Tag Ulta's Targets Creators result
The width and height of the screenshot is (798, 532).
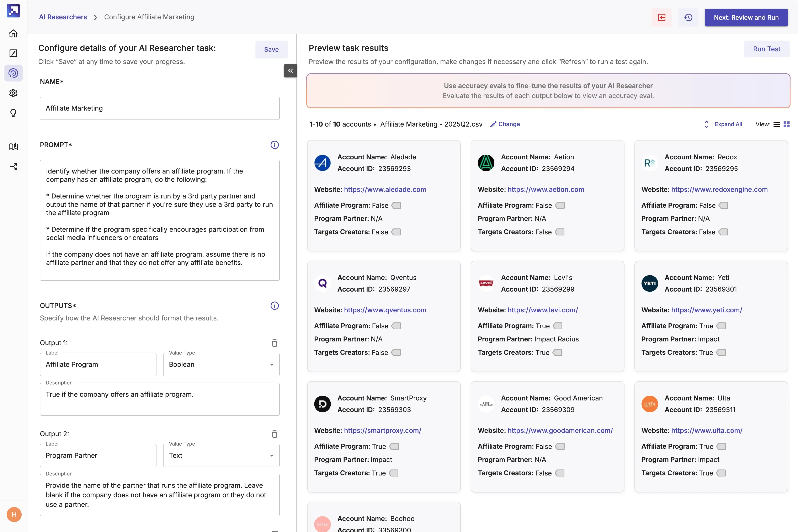click(x=721, y=473)
